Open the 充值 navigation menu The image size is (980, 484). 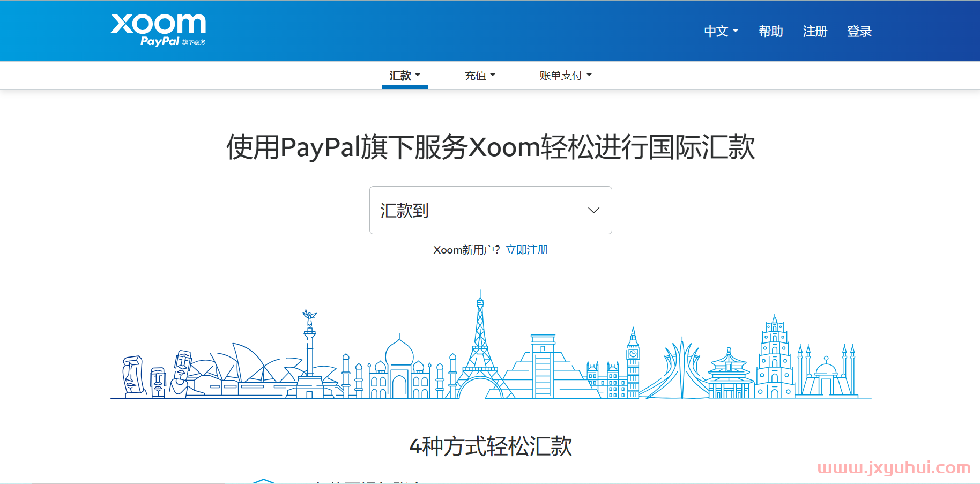480,76
